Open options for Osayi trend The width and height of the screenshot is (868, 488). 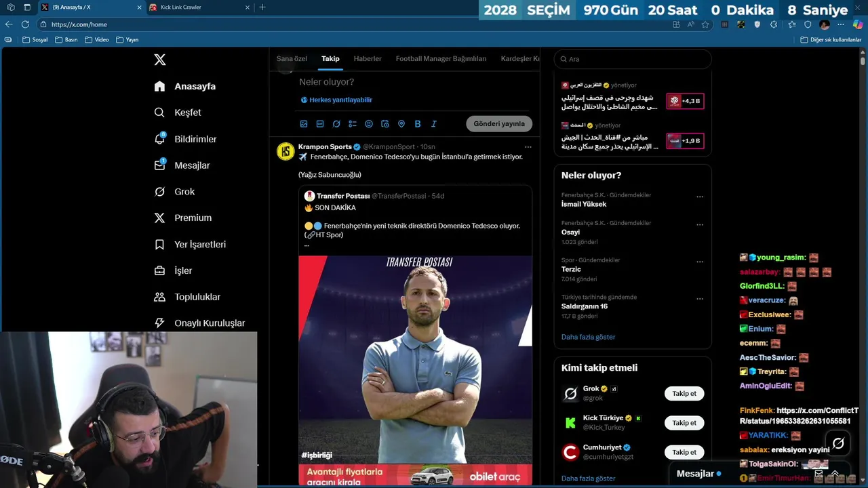(x=700, y=225)
